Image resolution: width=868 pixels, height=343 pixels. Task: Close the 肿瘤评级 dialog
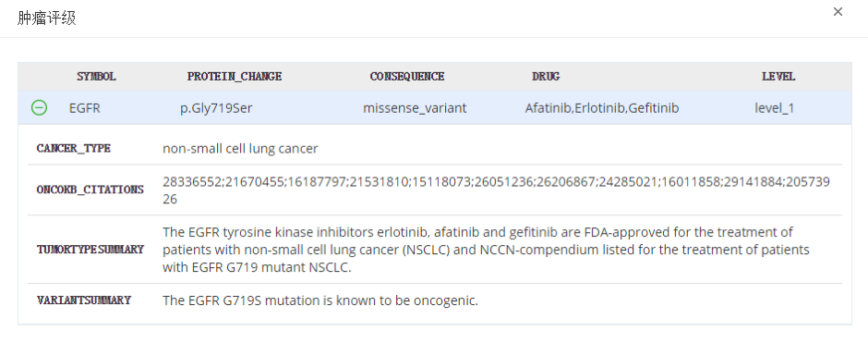click(x=838, y=12)
